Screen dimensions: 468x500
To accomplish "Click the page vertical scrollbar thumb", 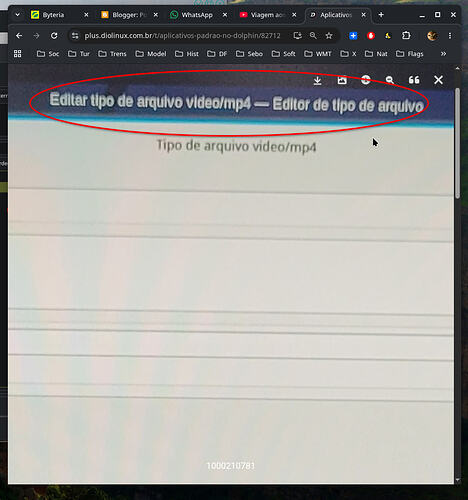I will pos(458,143).
